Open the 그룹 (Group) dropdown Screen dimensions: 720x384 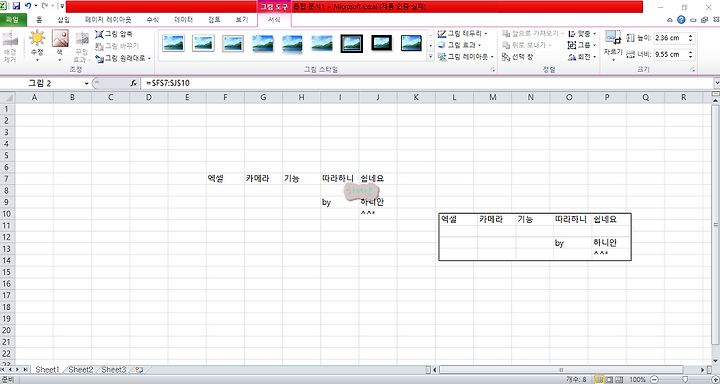tap(582, 45)
